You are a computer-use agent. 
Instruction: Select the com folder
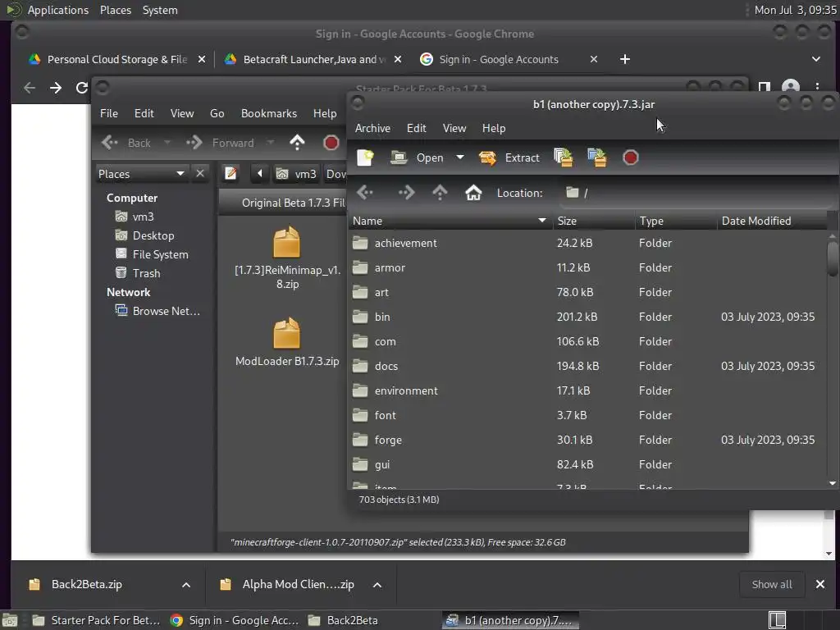(x=587, y=342)
